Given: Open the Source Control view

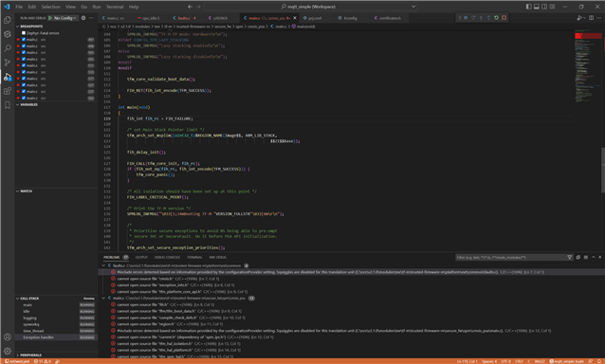Looking at the screenshot, I should pos(8,62).
